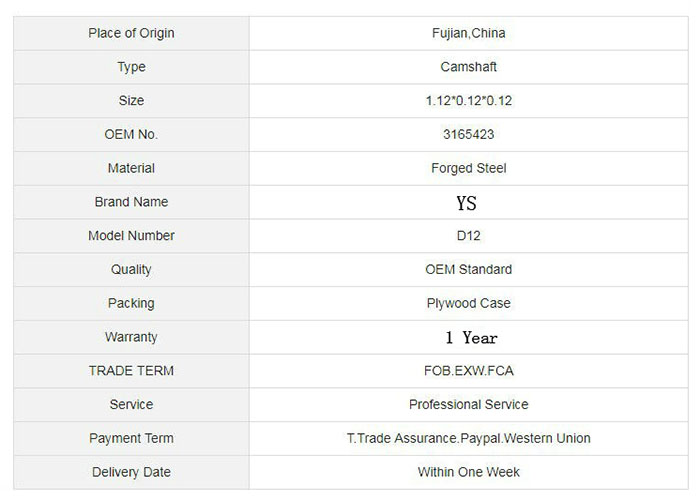Select the size value 1.12*0.12*0.12
This screenshot has width=700, height=500.
pos(468,101)
